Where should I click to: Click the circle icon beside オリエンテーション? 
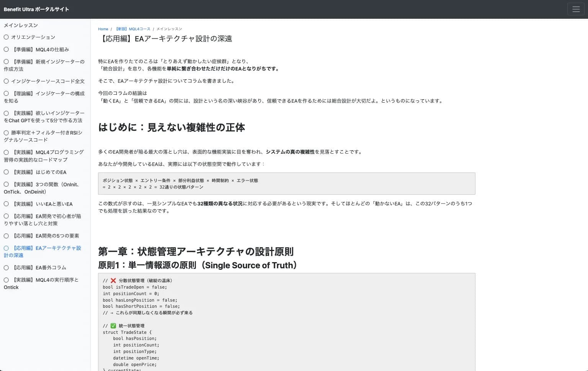coord(6,37)
